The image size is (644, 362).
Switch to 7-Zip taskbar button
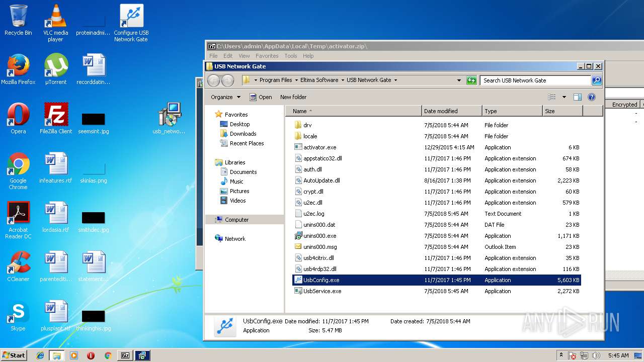(125, 355)
